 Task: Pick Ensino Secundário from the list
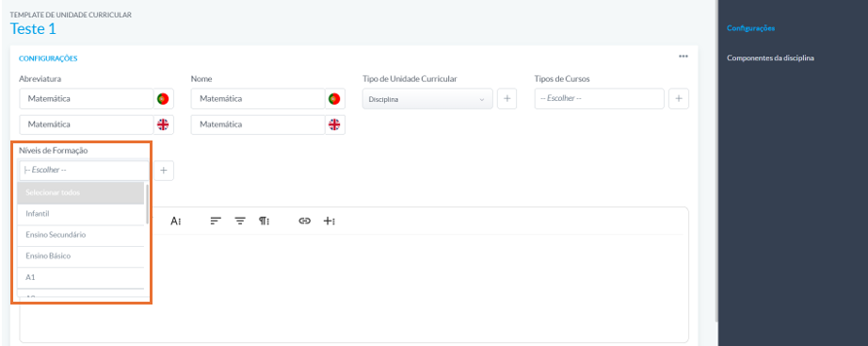81,235
